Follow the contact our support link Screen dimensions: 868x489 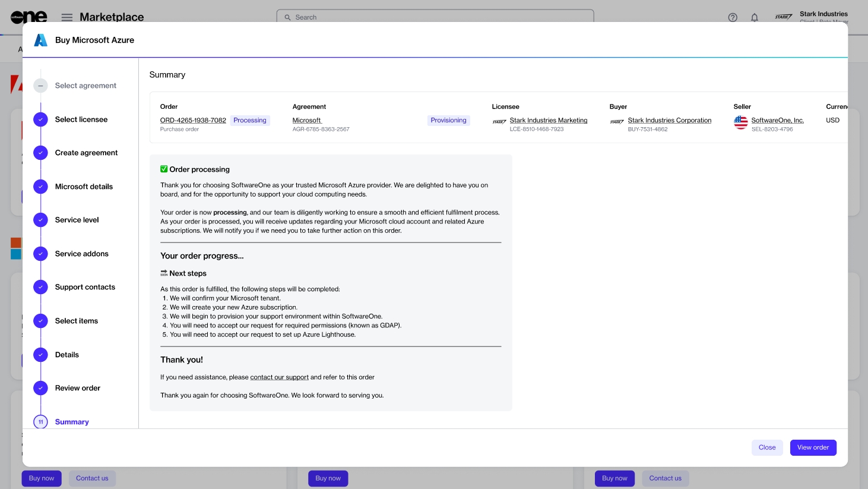(279, 377)
